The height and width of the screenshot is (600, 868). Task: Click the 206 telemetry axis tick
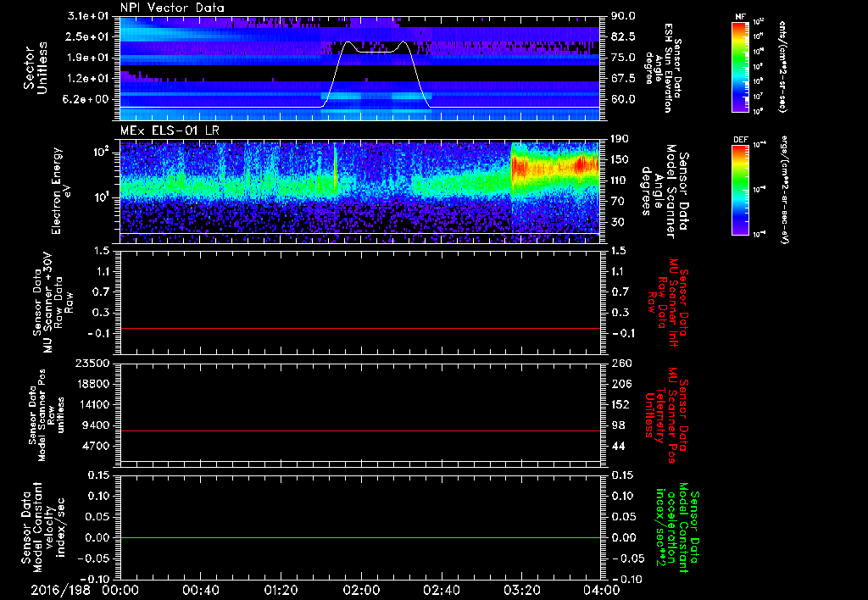coord(620,384)
